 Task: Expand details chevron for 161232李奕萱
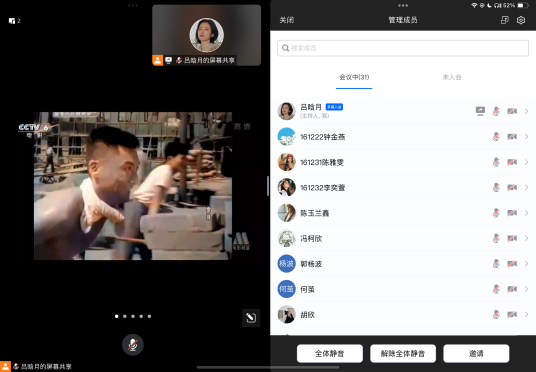pos(526,187)
